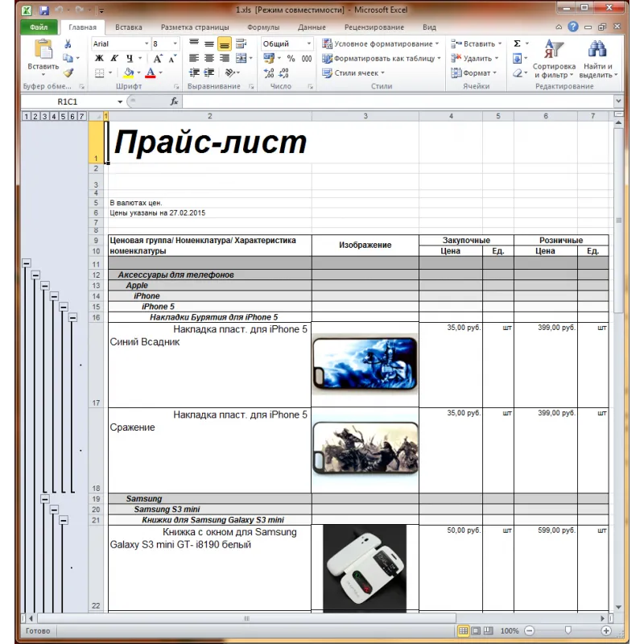Open Стили ячеек dropdown
Viewport: 644px width, 644px height.
(353, 73)
